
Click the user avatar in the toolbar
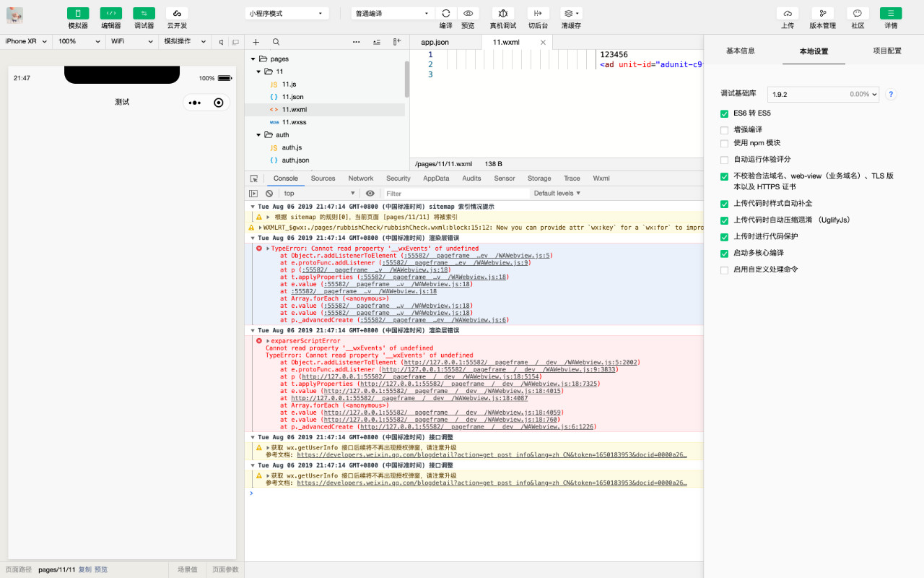(x=14, y=15)
